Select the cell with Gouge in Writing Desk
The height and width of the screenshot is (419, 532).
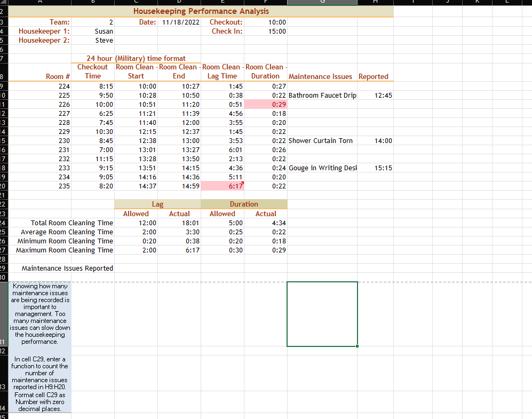coord(320,168)
